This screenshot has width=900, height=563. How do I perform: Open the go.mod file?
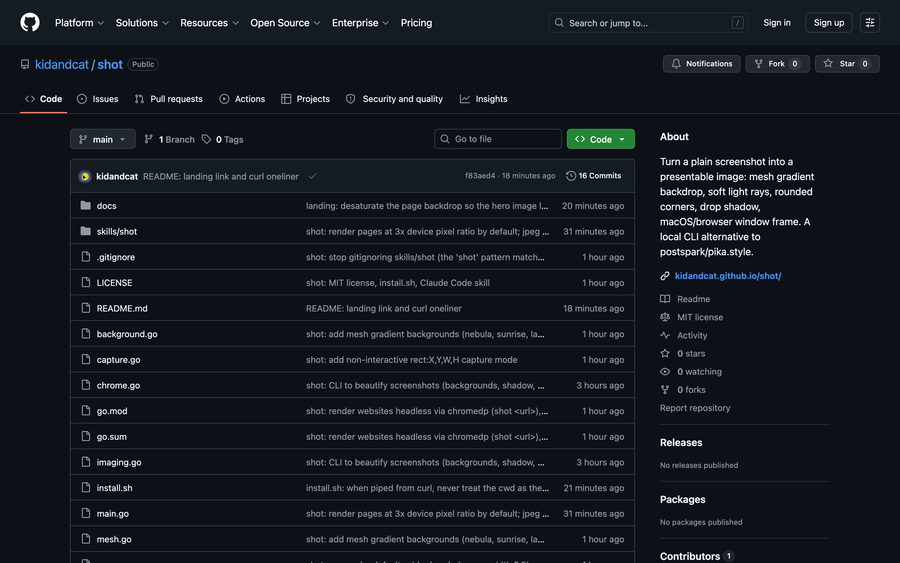112,411
